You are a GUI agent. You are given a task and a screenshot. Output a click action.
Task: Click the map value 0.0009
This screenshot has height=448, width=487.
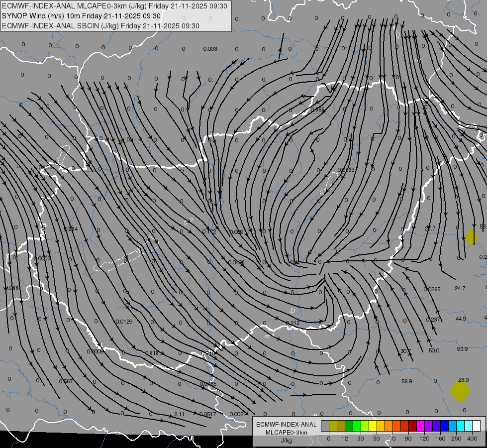(x=95, y=351)
